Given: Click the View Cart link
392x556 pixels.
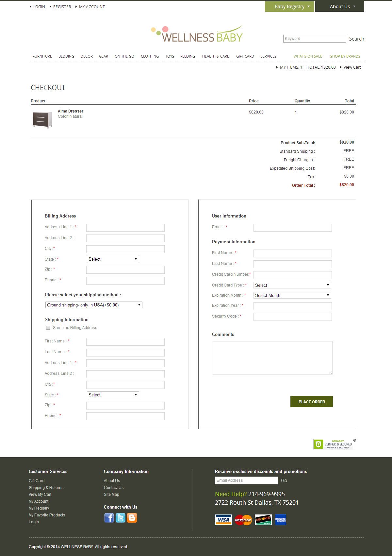Looking at the screenshot, I should (x=352, y=67).
